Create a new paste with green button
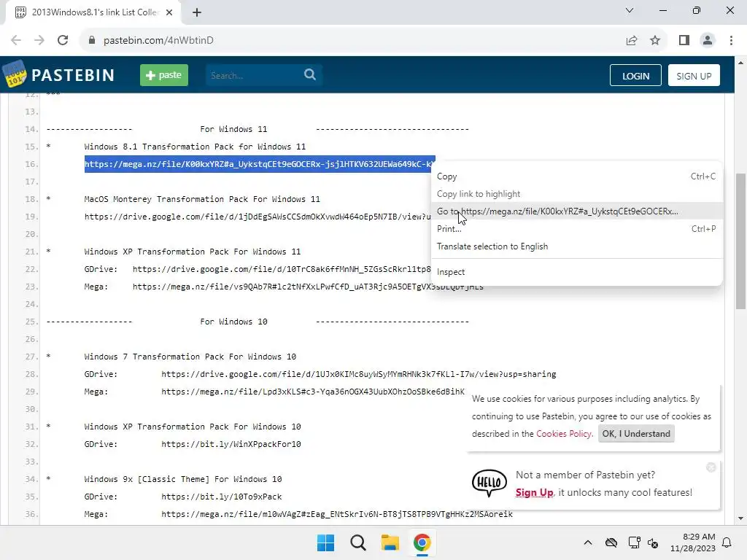This screenshot has height=560, width=747. [164, 75]
